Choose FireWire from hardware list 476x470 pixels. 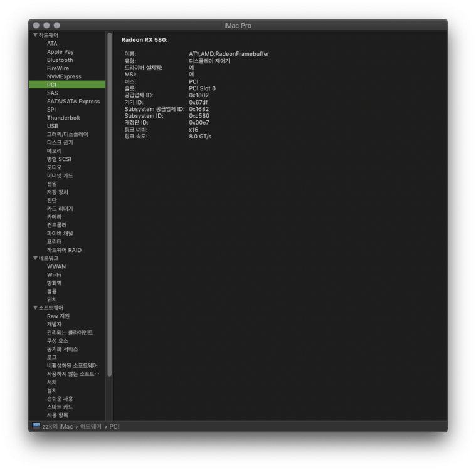pyautogui.click(x=58, y=68)
